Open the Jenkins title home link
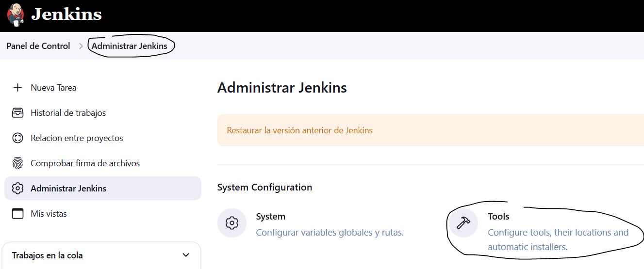The height and width of the screenshot is (269, 644). [x=66, y=15]
